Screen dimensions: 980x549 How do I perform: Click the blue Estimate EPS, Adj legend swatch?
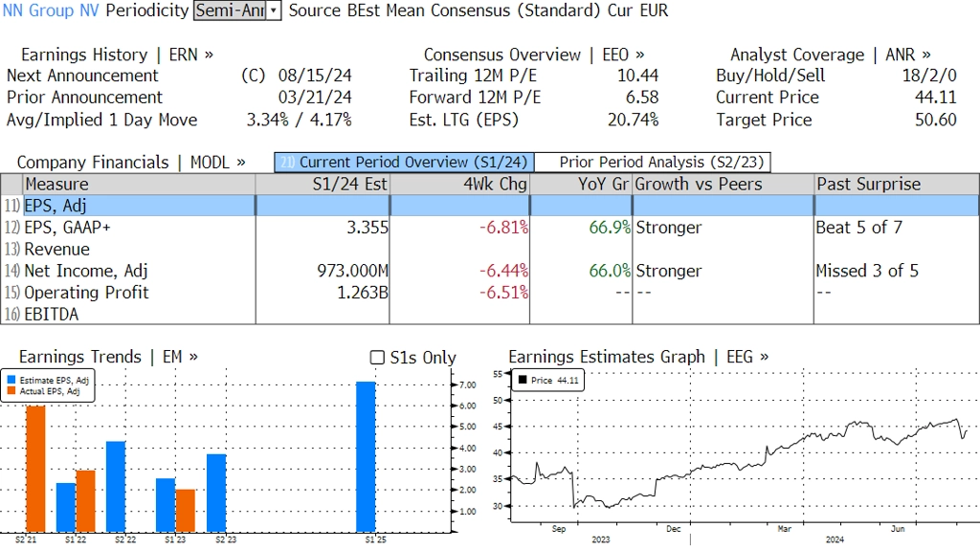pyautogui.click(x=11, y=380)
